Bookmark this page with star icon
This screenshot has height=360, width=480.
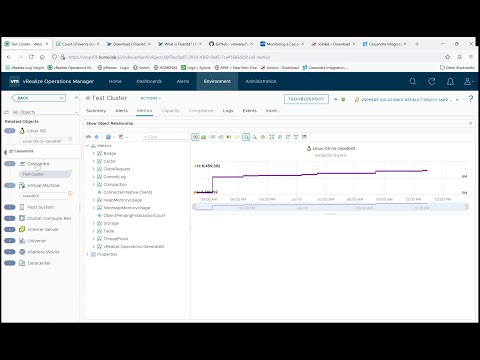click(448, 57)
